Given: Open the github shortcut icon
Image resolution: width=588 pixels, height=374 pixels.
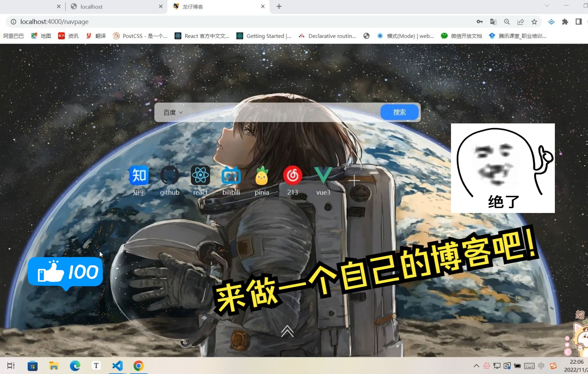Looking at the screenshot, I should click(x=169, y=175).
